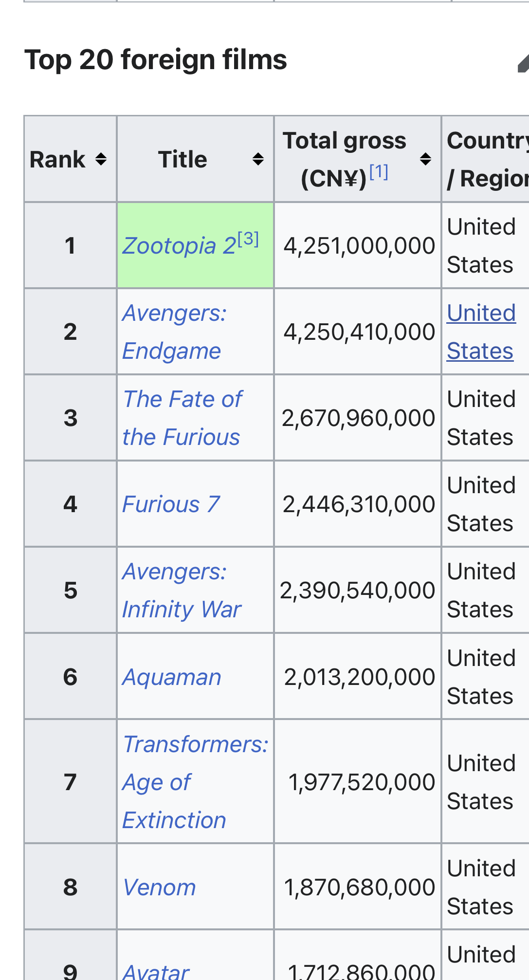Image resolution: width=529 pixels, height=980 pixels.
Task: Open the Avengers: Endgame article
Action: (x=173, y=332)
